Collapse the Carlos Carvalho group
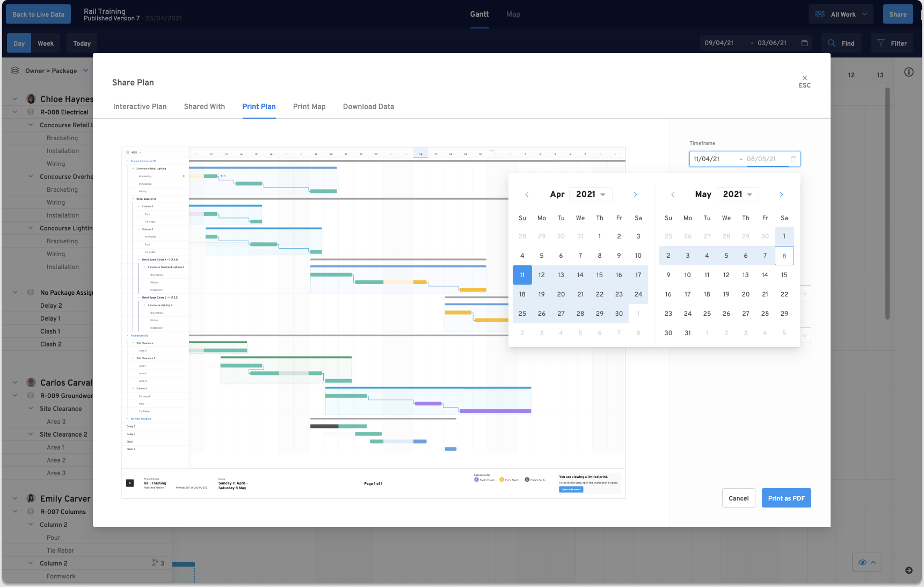 point(15,382)
